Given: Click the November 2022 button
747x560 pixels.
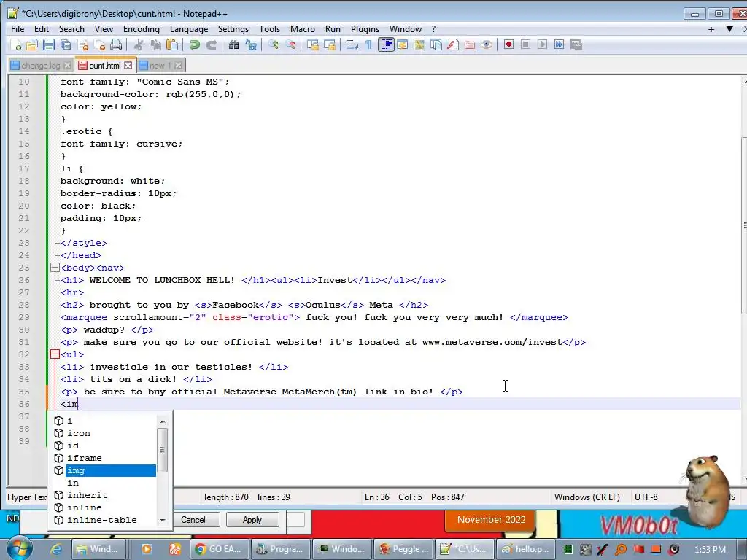Looking at the screenshot, I should [491, 520].
